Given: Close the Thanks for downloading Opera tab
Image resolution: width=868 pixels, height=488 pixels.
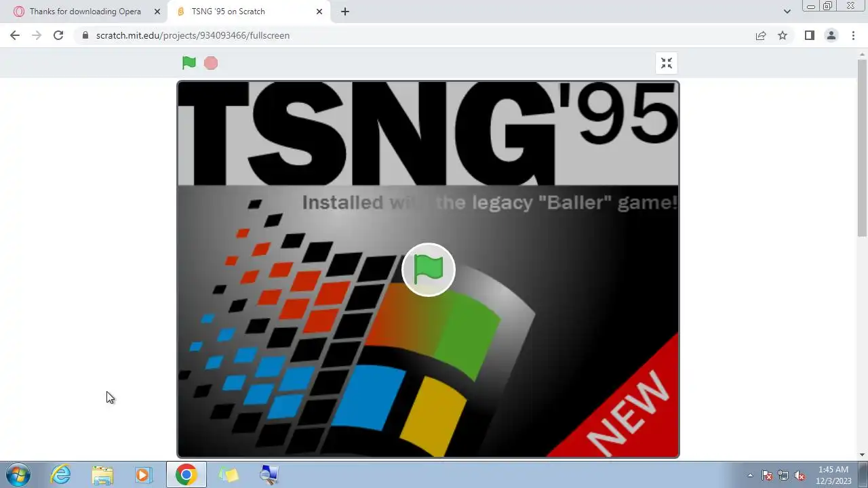Looking at the screenshot, I should coord(157,12).
